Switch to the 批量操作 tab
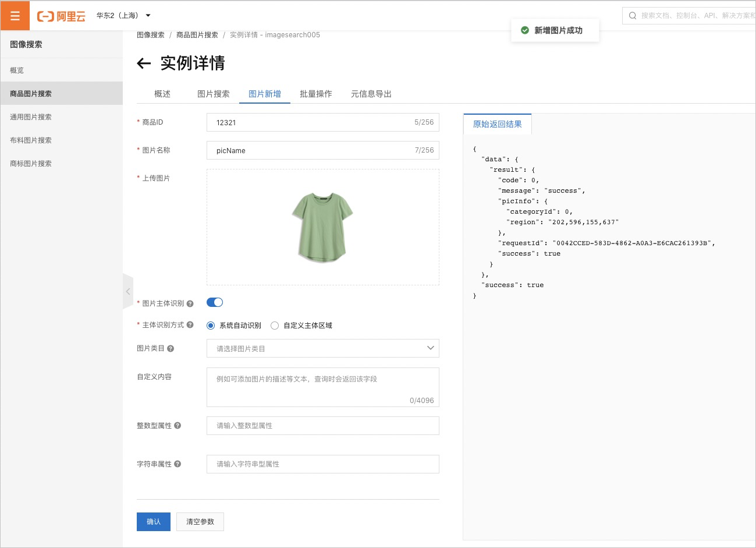 pyautogui.click(x=316, y=94)
